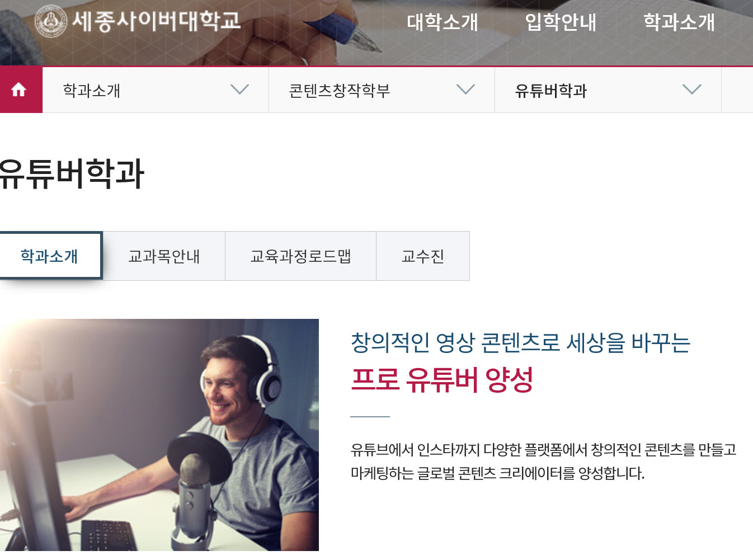This screenshot has width=753, height=560.
Task: Click the red home icon
Action: pyautogui.click(x=20, y=90)
